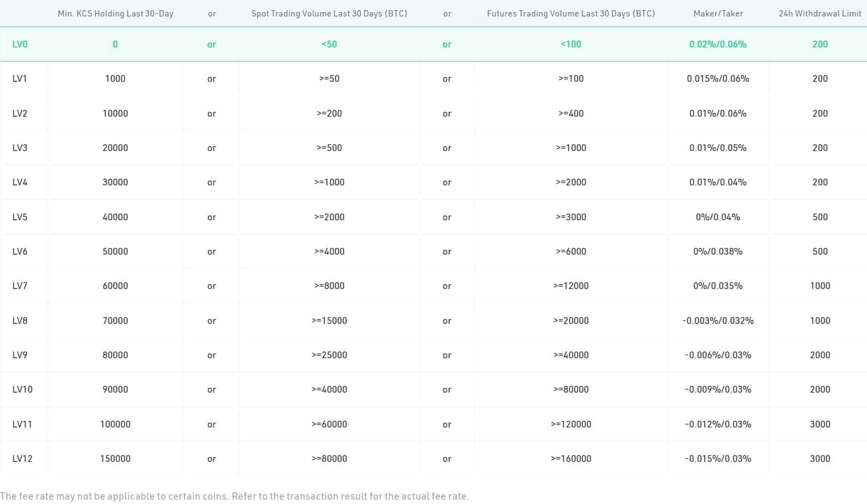
Task: Click LV4 fee value 0.01%/0.04%
Action: click(x=718, y=182)
